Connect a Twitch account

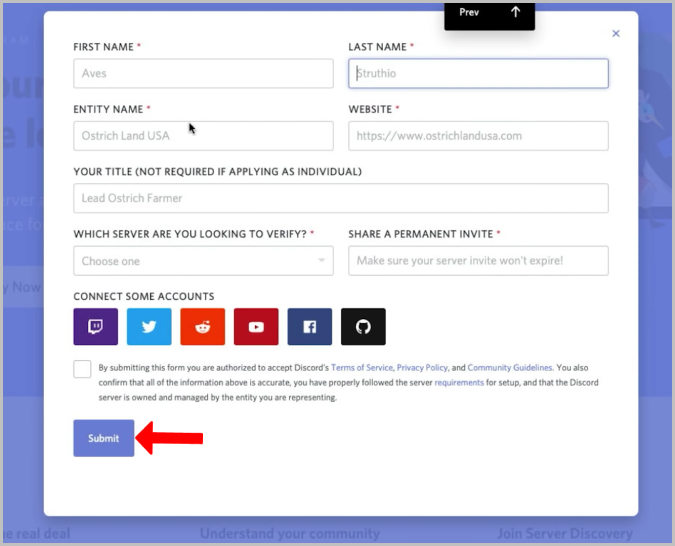[x=96, y=326]
